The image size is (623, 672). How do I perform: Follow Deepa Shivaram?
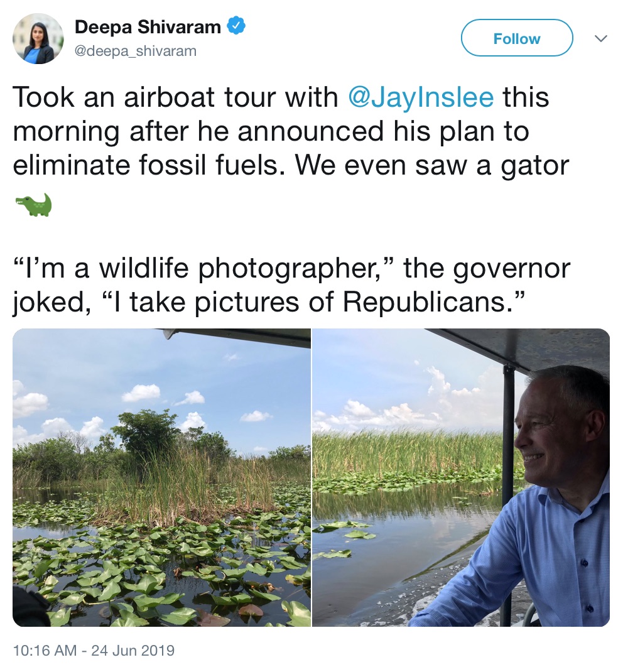[517, 38]
